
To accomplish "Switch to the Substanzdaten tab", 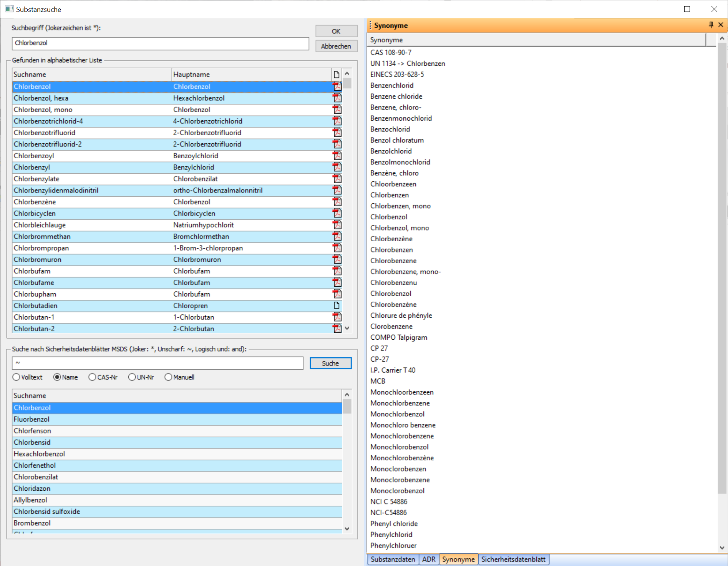I will [x=393, y=559].
